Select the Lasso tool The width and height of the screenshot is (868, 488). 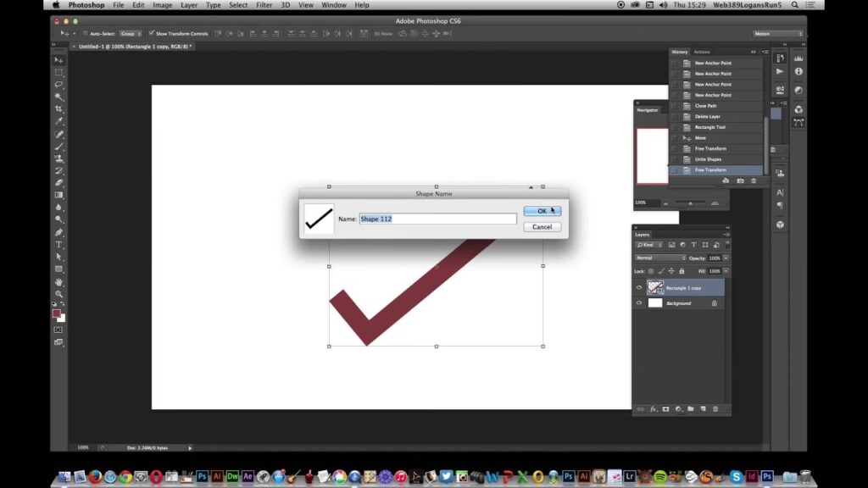coord(58,85)
